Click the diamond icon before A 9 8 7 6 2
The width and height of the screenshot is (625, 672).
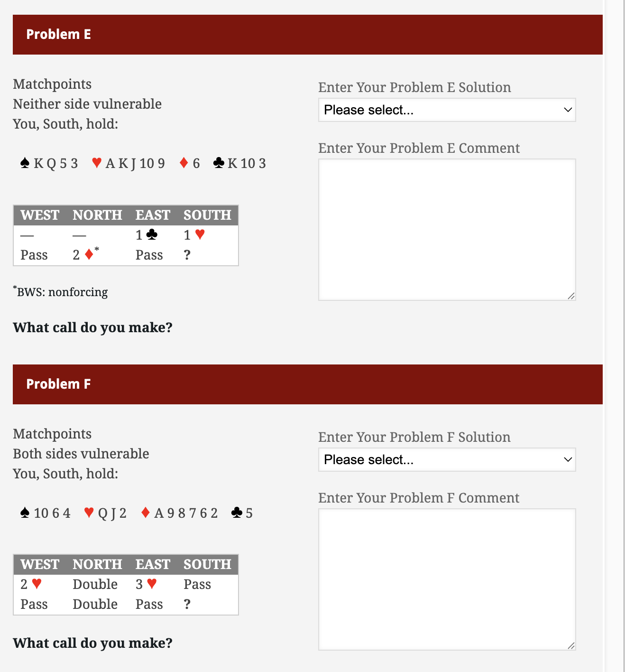[x=146, y=513]
